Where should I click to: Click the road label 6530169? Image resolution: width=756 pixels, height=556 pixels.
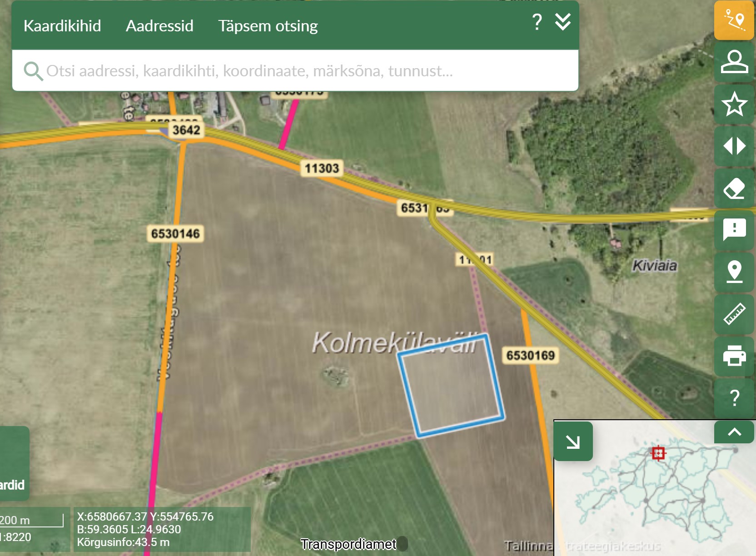tap(531, 355)
